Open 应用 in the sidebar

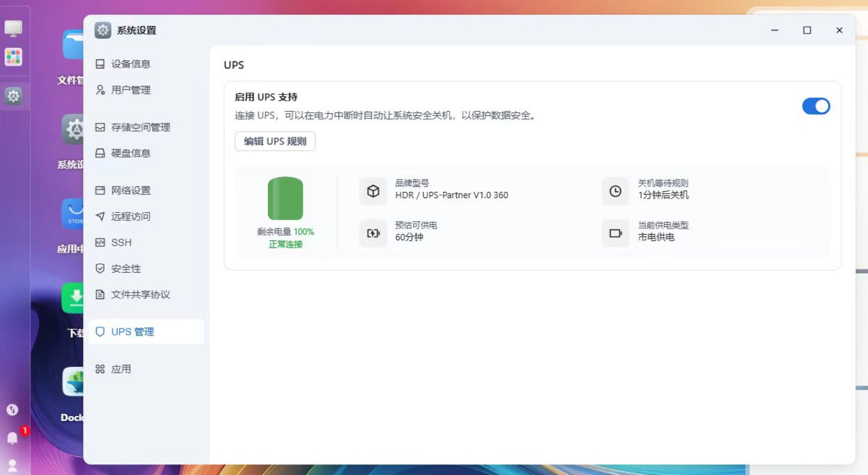pos(146,369)
